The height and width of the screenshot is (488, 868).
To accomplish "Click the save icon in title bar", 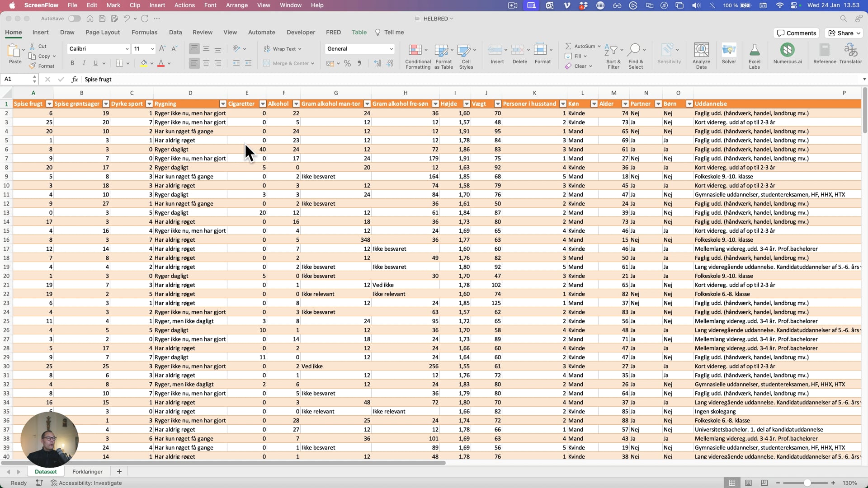I will click(x=102, y=19).
